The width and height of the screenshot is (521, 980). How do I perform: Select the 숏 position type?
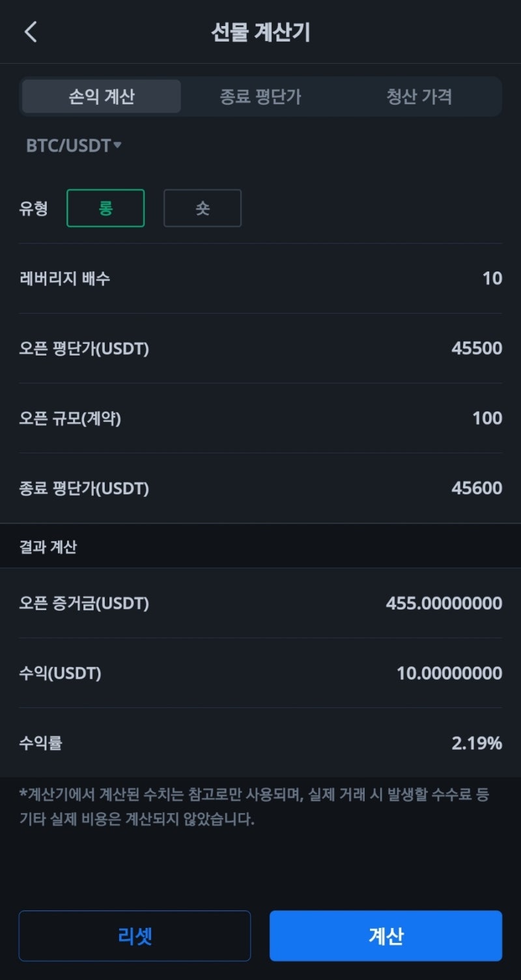pos(203,208)
